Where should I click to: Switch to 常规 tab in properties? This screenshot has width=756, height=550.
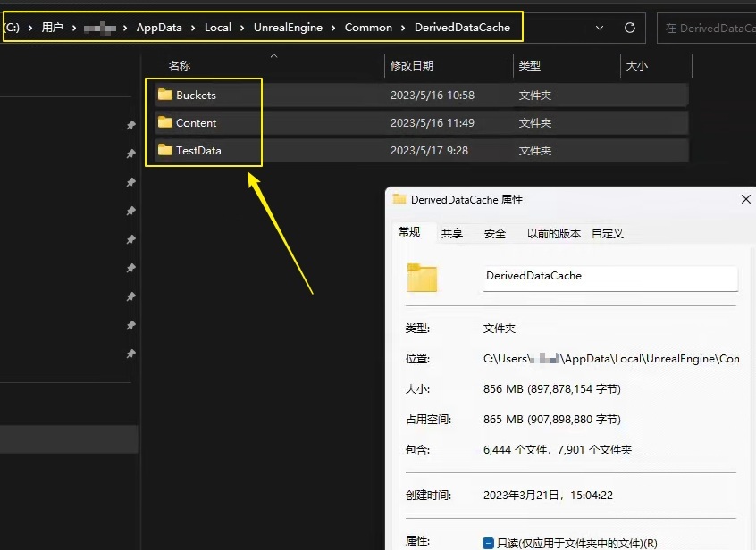point(409,231)
